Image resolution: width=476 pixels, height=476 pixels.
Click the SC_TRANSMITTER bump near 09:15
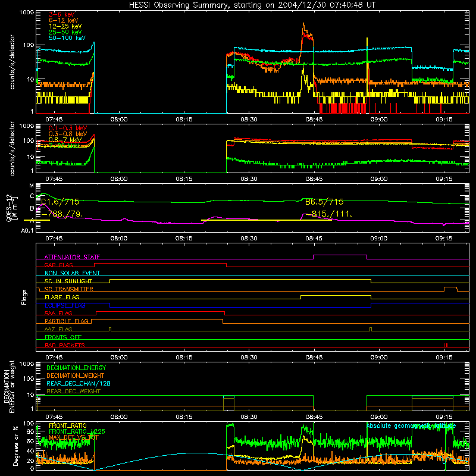[x=450, y=287]
